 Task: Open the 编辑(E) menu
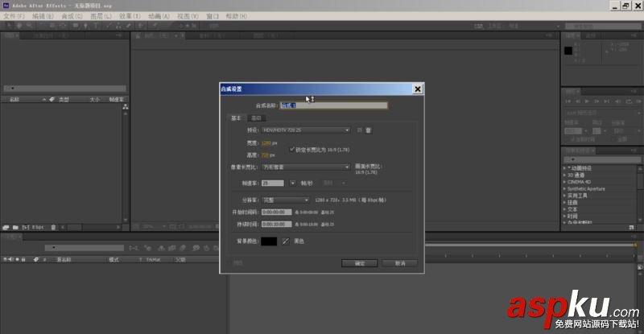43,16
